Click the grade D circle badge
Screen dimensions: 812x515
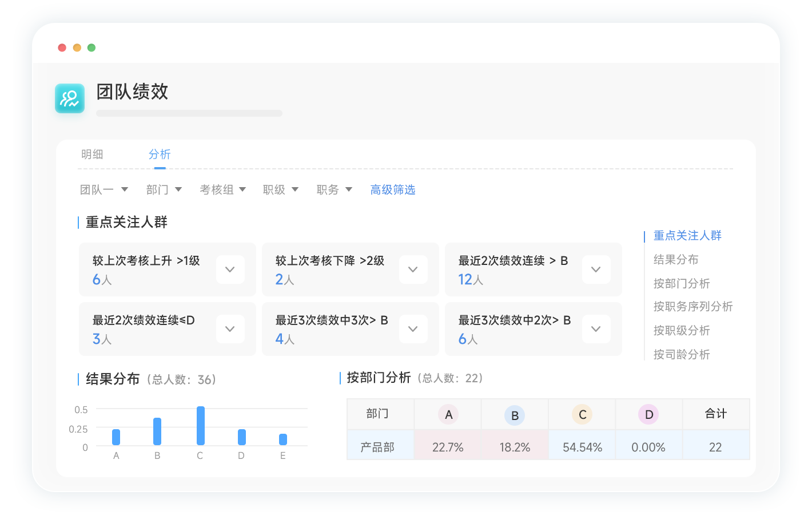tap(648, 414)
